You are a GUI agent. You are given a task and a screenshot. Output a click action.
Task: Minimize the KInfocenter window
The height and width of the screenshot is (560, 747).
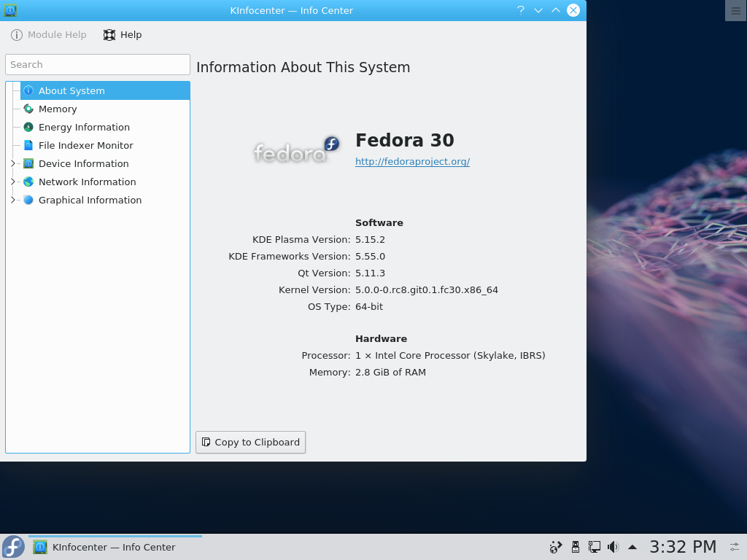pos(538,10)
